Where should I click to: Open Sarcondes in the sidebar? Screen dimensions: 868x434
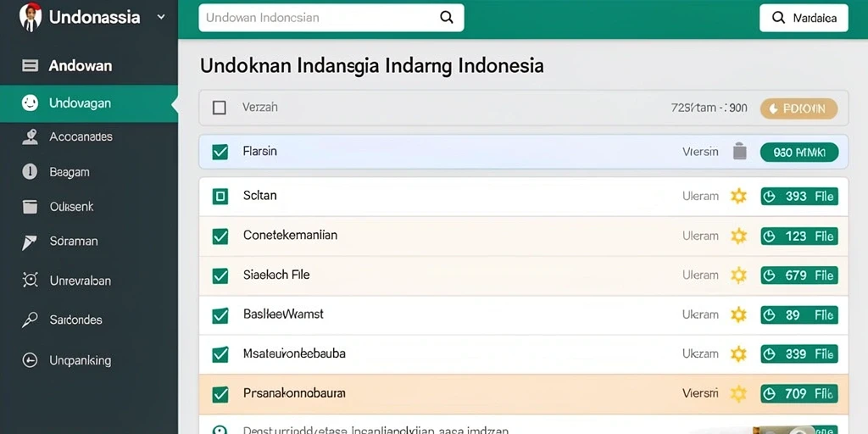click(x=75, y=320)
